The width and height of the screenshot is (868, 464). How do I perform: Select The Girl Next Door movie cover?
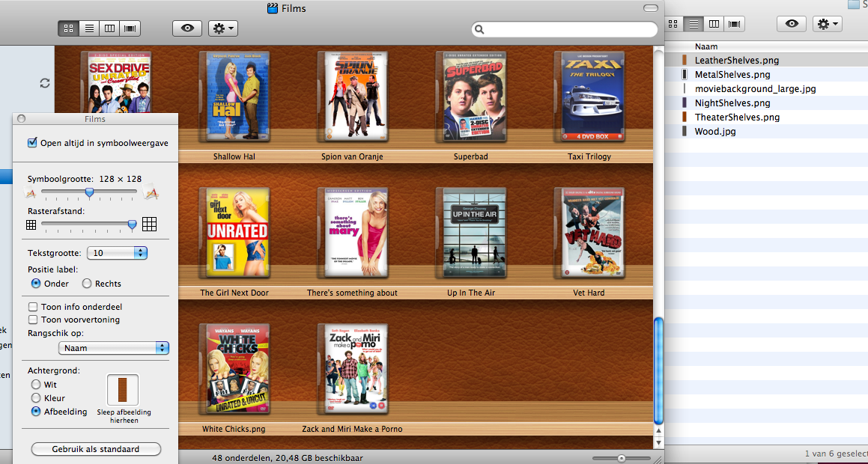coord(234,232)
